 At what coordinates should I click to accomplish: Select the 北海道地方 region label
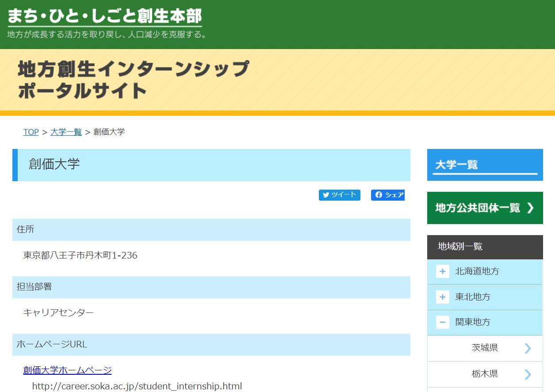click(x=477, y=271)
